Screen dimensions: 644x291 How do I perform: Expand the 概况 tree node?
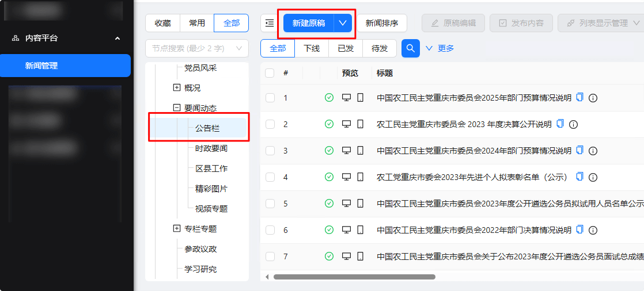point(177,87)
